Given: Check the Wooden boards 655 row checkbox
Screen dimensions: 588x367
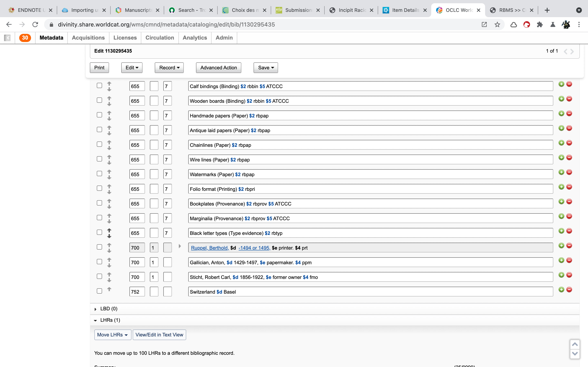Looking at the screenshot, I should 99,100.
